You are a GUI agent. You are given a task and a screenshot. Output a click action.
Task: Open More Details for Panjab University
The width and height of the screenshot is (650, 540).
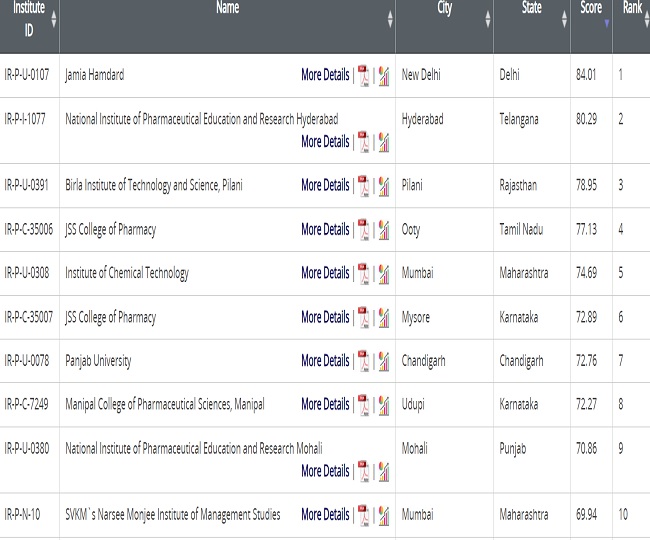pyautogui.click(x=325, y=361)
